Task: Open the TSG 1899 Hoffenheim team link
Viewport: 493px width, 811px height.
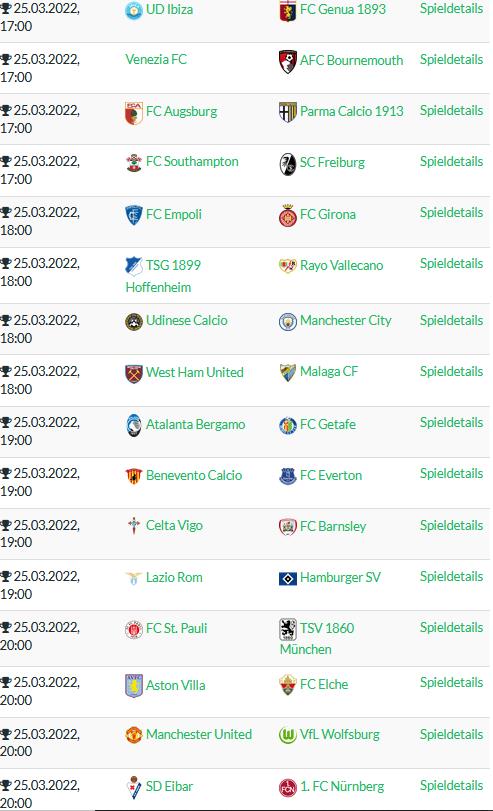Action: [163, 276]
